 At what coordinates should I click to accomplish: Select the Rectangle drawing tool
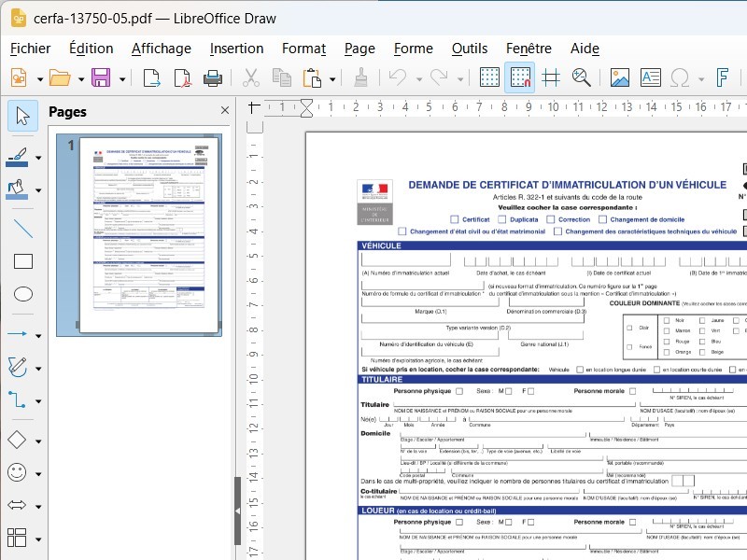tap(22, 261)
